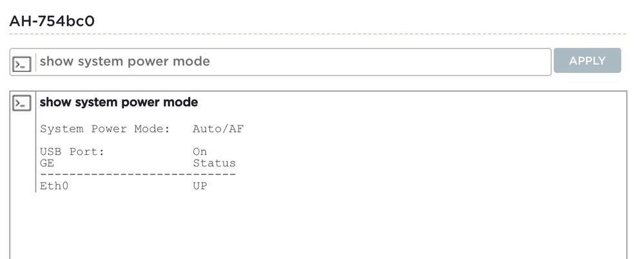Screen dimensions: 644x259
Task: Click the USB Port "On" value
Action: click(x=200, y=152)
